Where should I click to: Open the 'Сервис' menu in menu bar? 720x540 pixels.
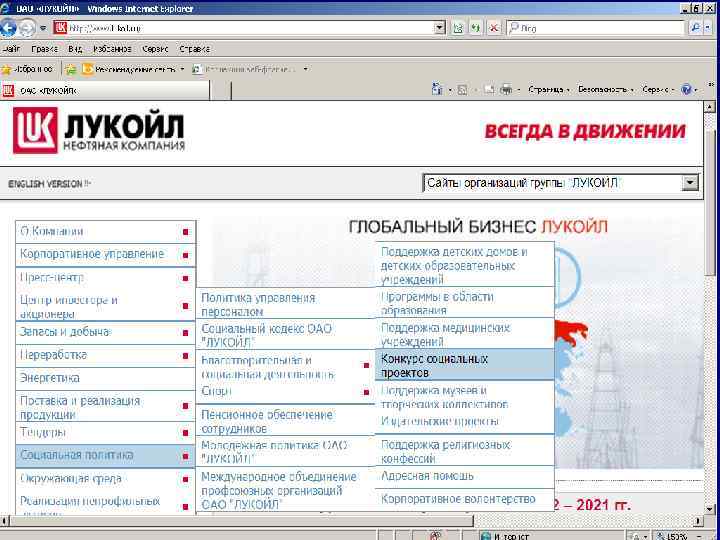[x=155, y=49]
